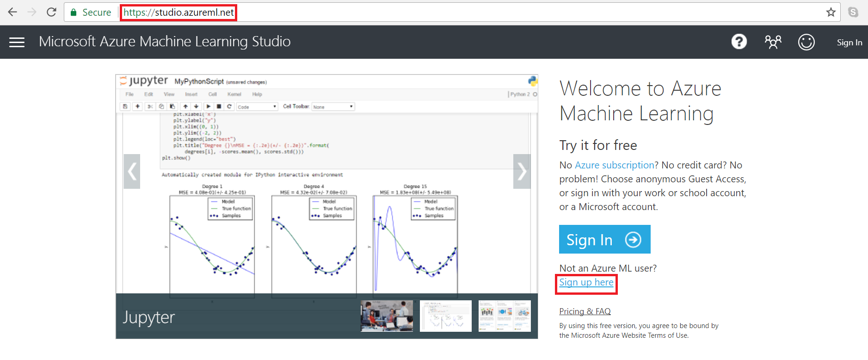Open the hamburger navigation menu
868x360 pixels.
(x=17, y=42)
